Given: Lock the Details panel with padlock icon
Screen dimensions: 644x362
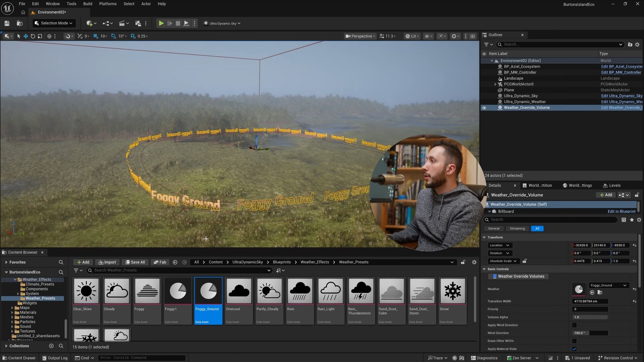Looking at the screenshot, I should click(637, 195).
